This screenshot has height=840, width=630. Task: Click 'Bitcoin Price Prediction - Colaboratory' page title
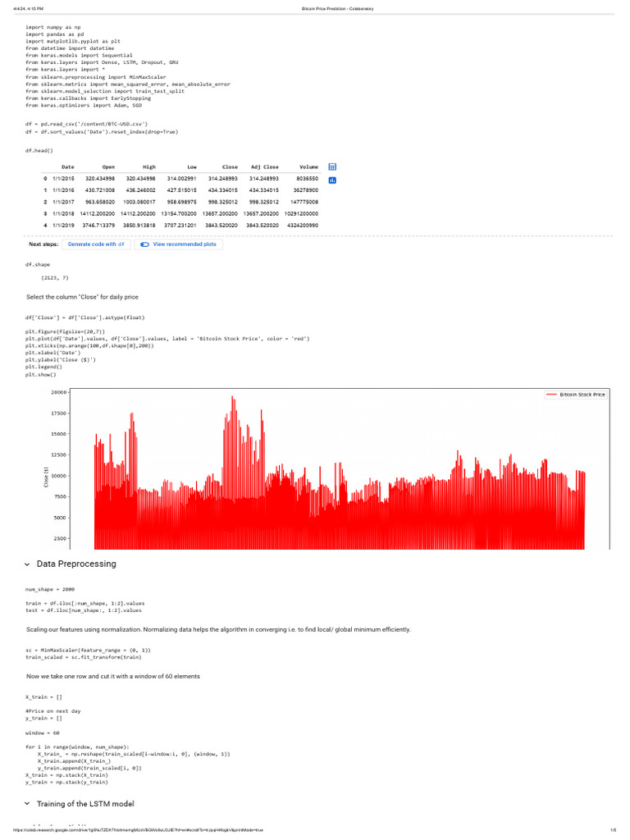point(337,9)
